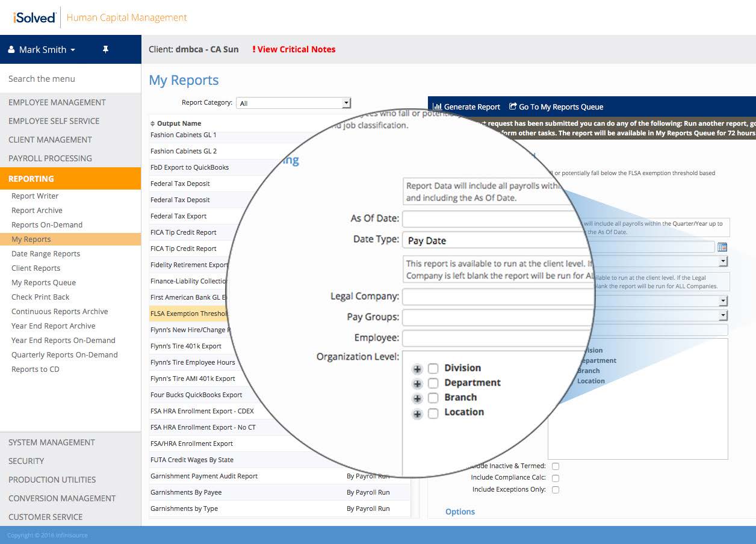Open the Payroll Processing menu section
The height and width of the screenshot is (544, 756).
pos(50,158)
